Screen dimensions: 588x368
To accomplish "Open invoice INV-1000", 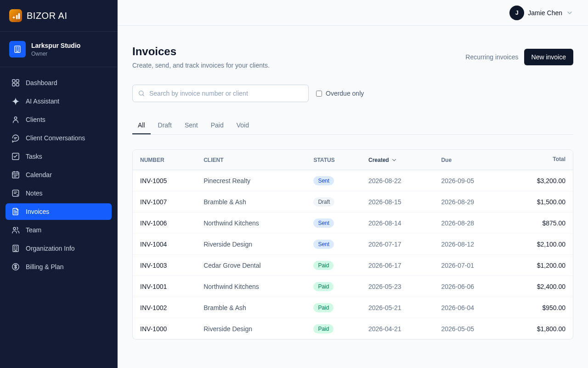I will (x=153, y=329).
